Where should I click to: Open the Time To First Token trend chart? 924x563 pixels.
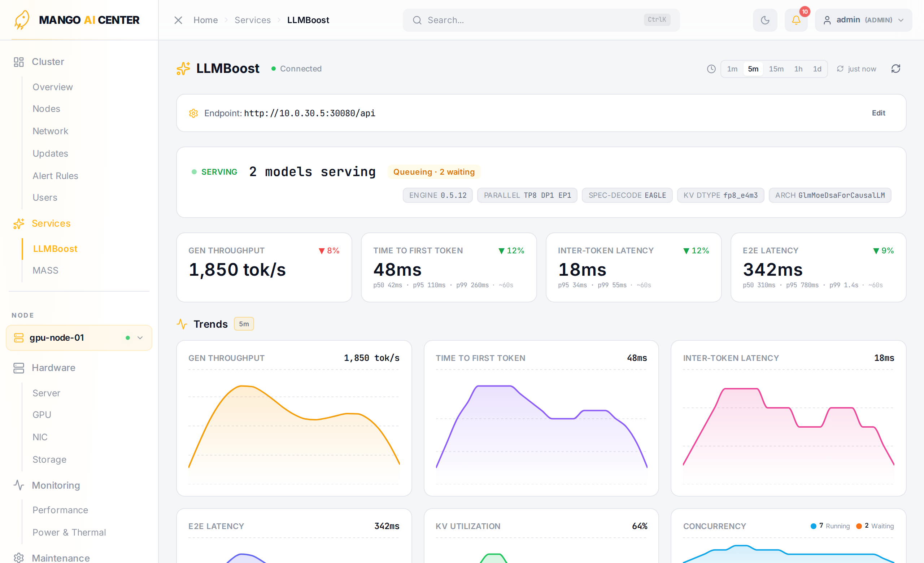coord(541,418)
